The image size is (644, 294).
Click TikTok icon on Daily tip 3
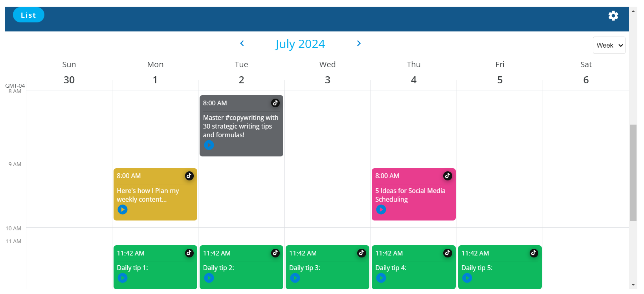361,253
